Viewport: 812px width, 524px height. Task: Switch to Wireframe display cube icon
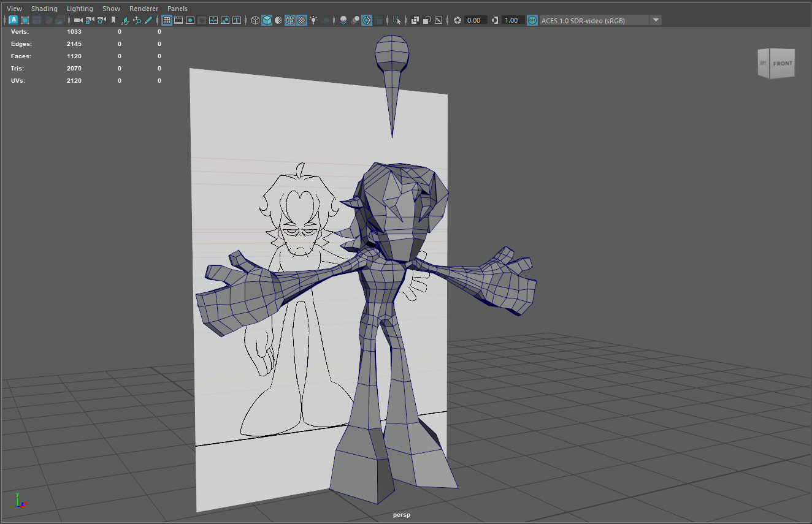tap(255, 20)
